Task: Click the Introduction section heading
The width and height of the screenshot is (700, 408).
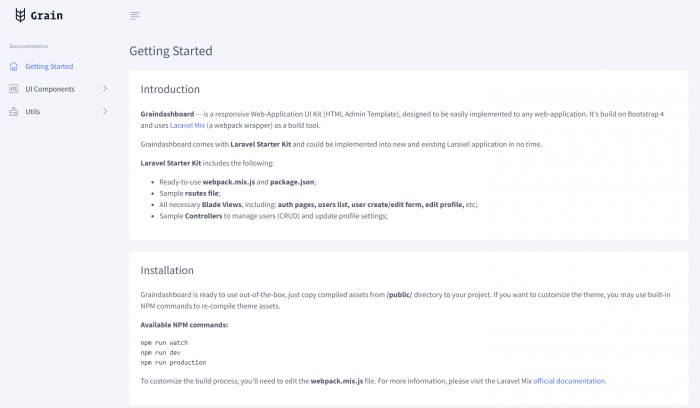Action: 170,89
